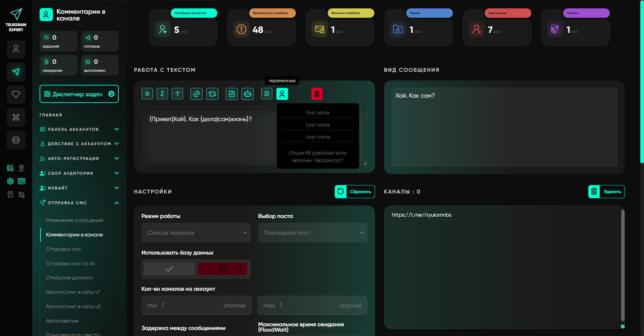Image resolution: width=644 pixels, height=336 pixels.
Task: Open the Диспетчер задач button
Action: coord(79,94)
